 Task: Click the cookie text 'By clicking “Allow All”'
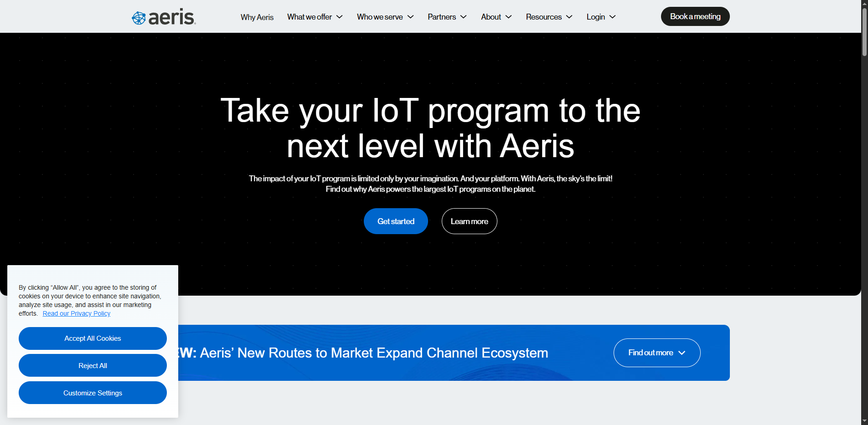click(x=49, y=287)
